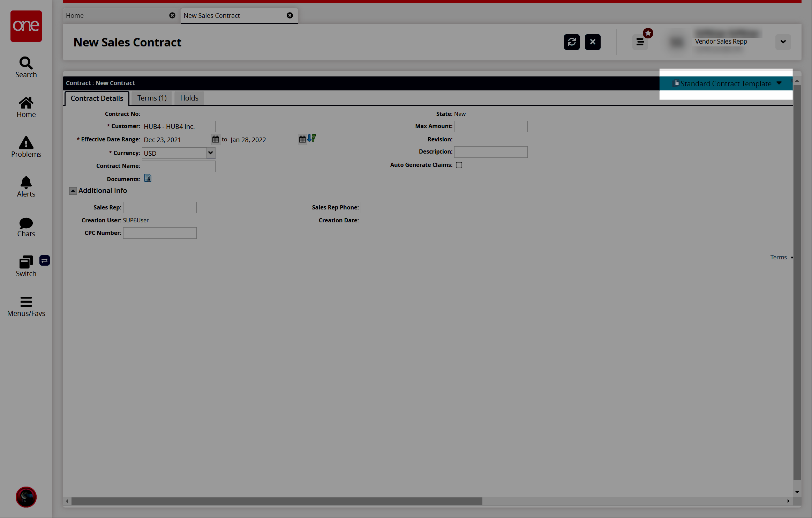Image resolution: width=812 pixels, height=518 pixels.
Task: Close the New Sales Contract tab
Action: click(x=290, y=15)
